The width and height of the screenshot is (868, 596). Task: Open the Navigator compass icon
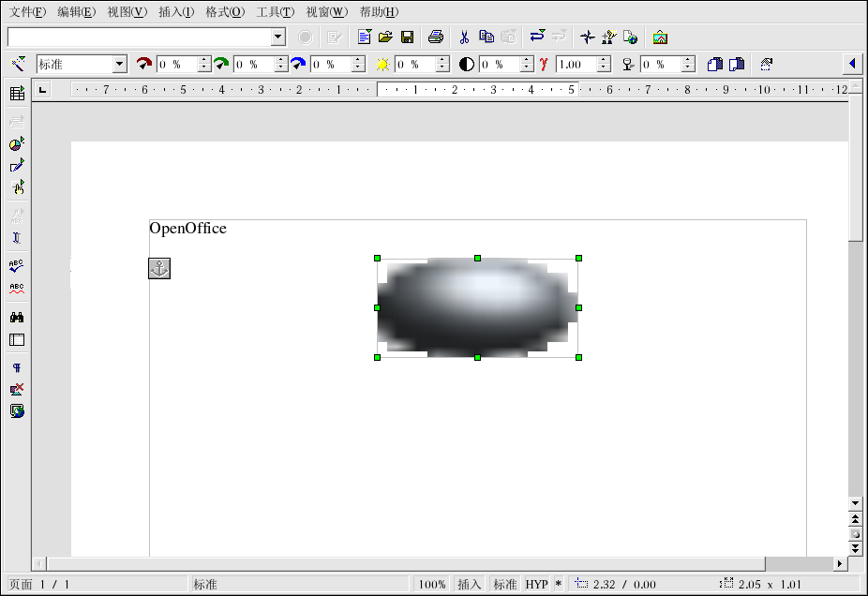click(x=587, y=37)
